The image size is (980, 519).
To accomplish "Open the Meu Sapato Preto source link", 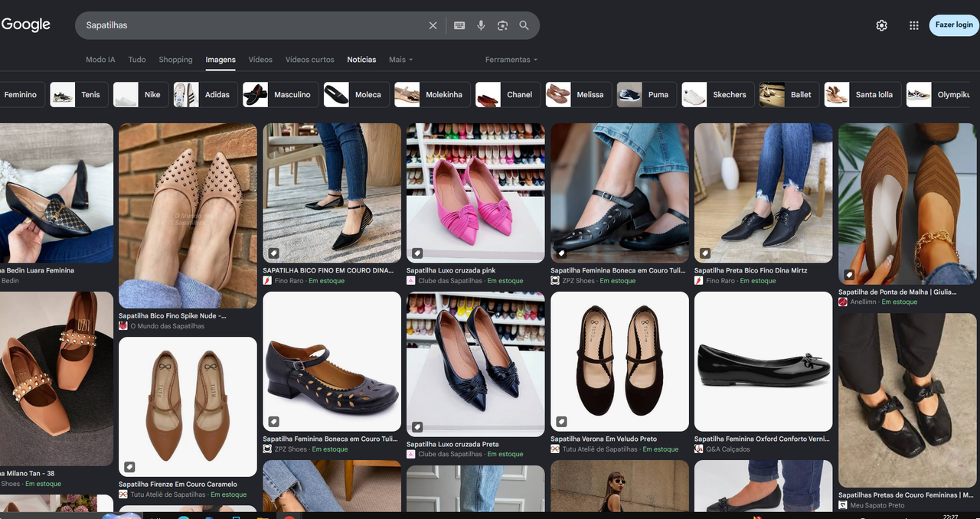I will click(877, 505).
